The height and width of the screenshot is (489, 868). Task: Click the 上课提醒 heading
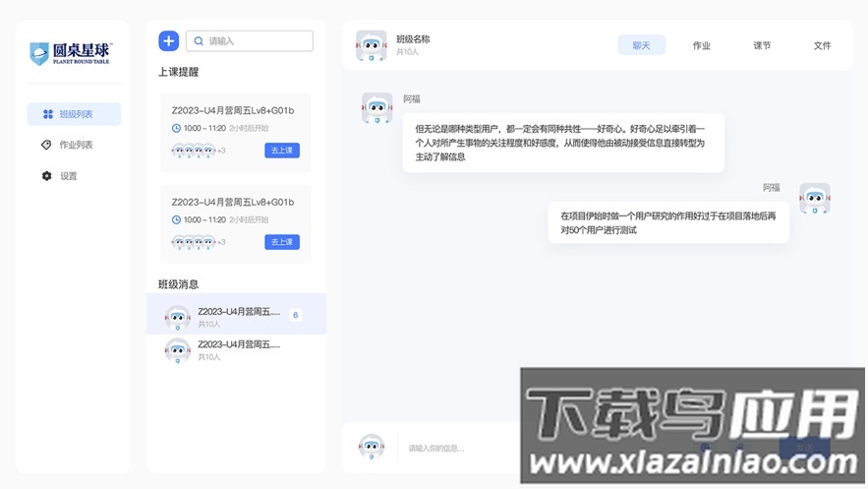tap(178, 72)
